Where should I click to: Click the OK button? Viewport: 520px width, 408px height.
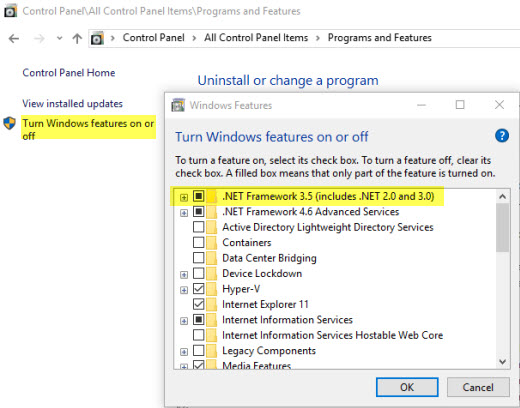coord(407,387)
